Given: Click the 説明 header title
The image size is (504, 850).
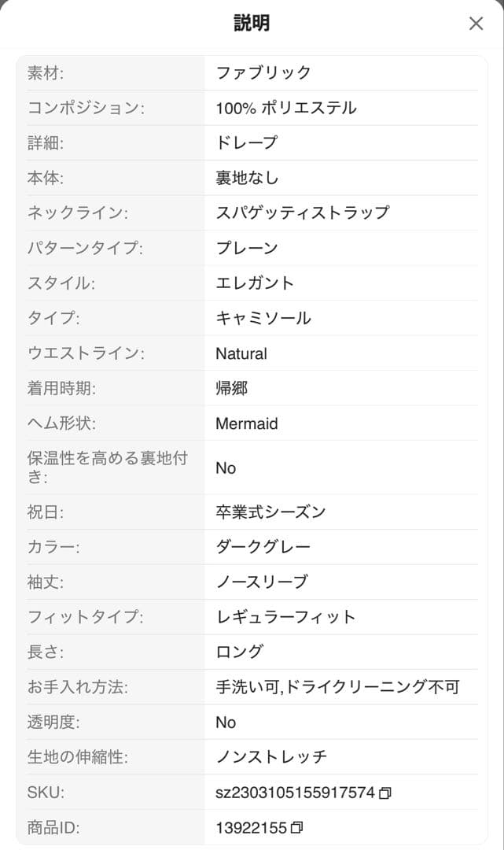Looking at the screenshot, I should point(252,23).
